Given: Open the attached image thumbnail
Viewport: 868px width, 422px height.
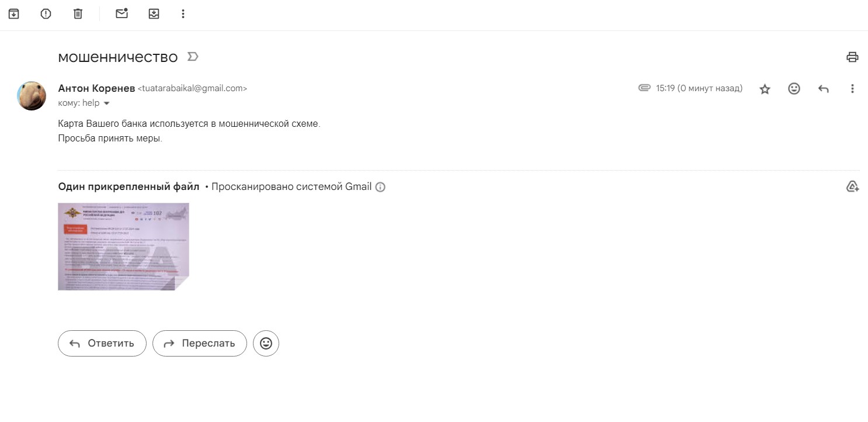Looking at the screenshot, I should (x=123, y=246).
